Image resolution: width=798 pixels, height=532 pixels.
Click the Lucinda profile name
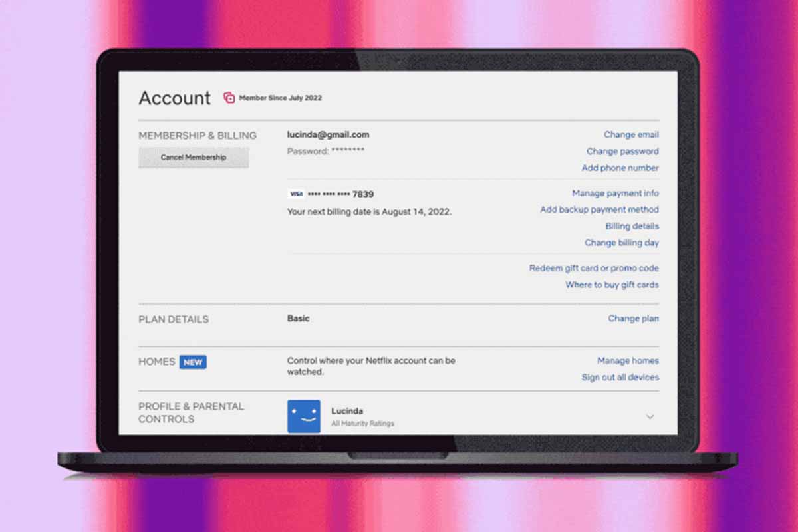coord(347,411)
